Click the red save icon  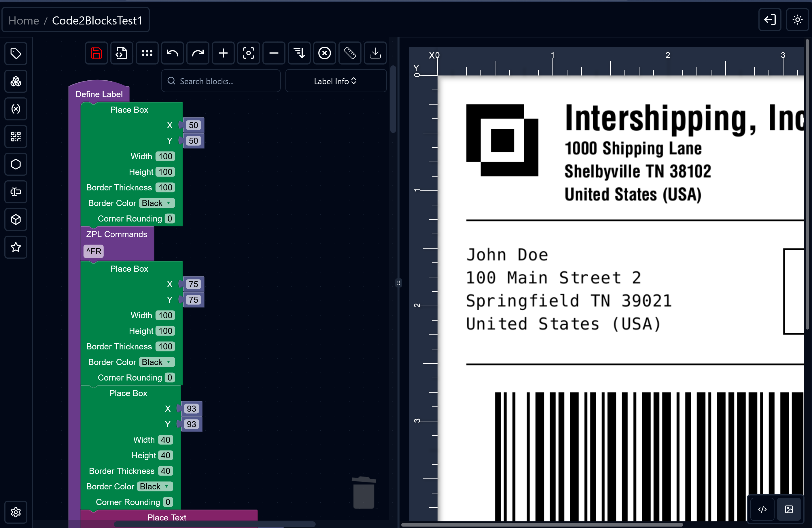pos(96,53)
